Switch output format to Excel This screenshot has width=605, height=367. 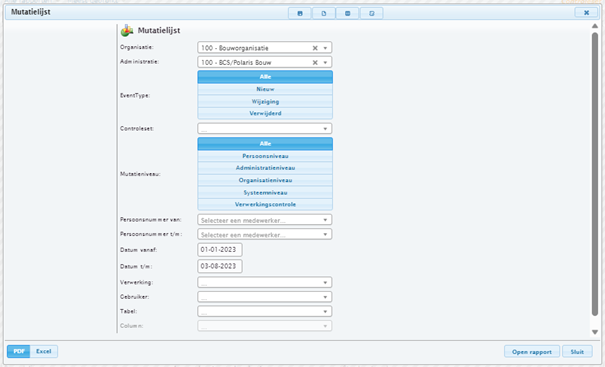(x=44, y=351)
